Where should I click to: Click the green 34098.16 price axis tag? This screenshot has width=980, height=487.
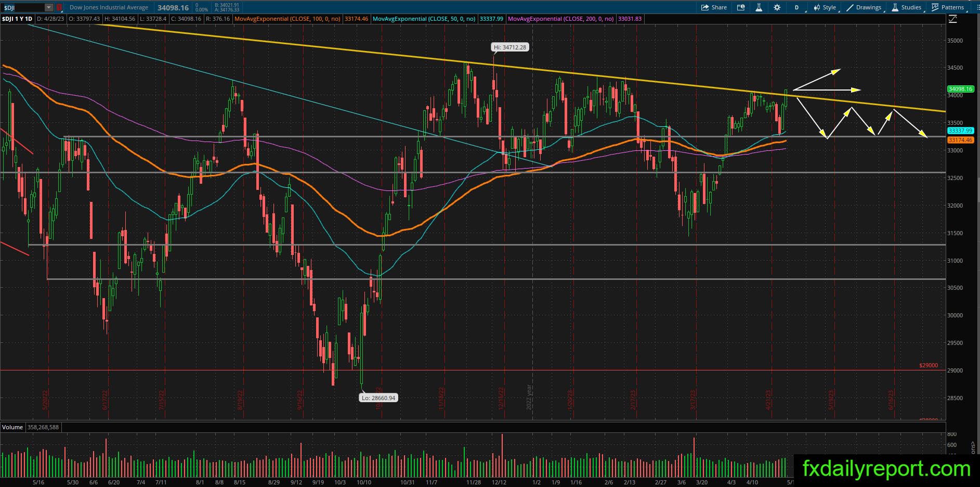click(960, 89)
